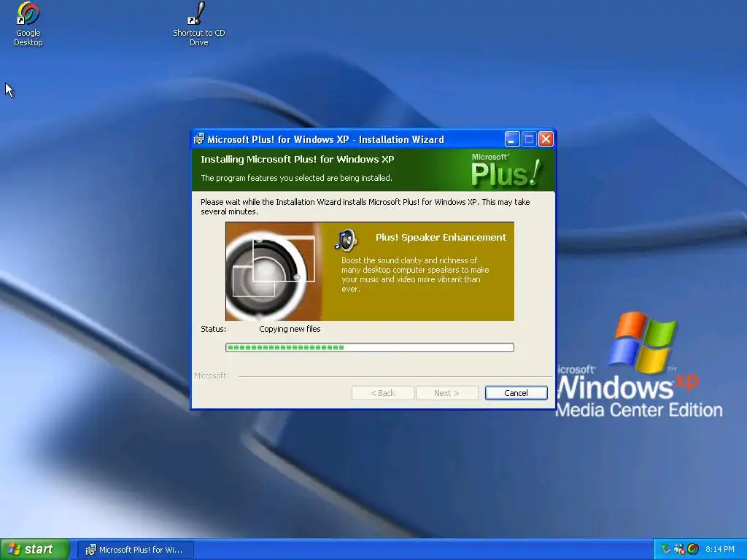The image size is (747, 560).
Task: Click 'The program features you selected' subtitle
Action: [x=296, y=178]
